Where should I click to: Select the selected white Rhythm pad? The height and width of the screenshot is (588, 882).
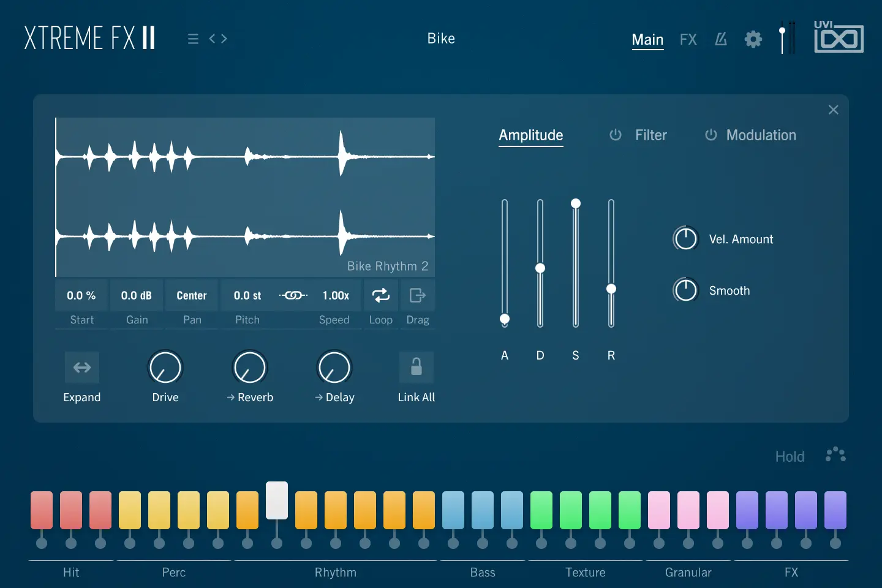[x=277, y=500]
